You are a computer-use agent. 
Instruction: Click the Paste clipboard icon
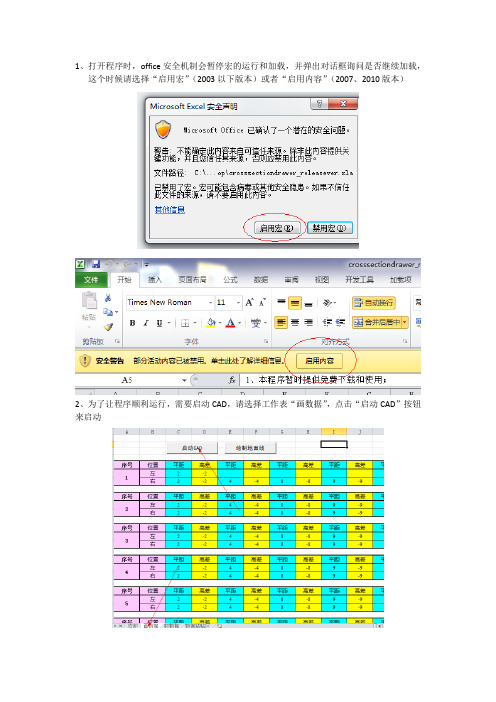tap(89, 301)
